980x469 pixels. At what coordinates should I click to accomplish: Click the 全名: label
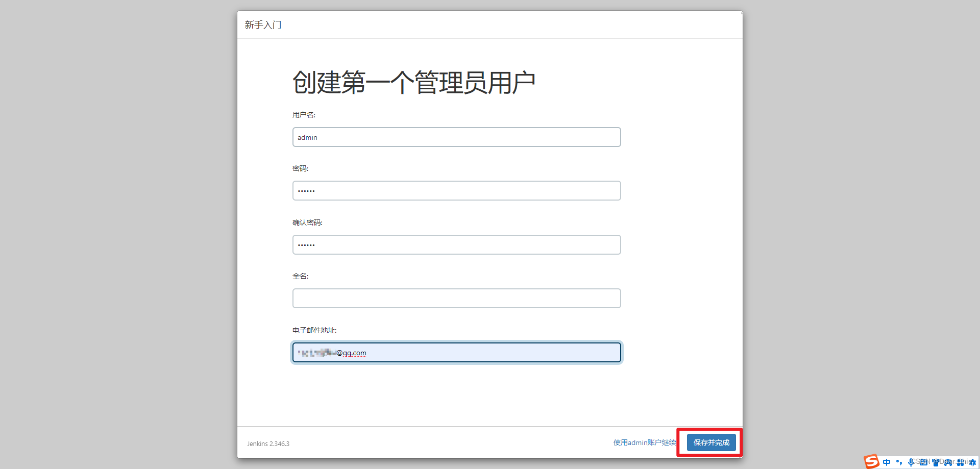(x=300, y=276)
